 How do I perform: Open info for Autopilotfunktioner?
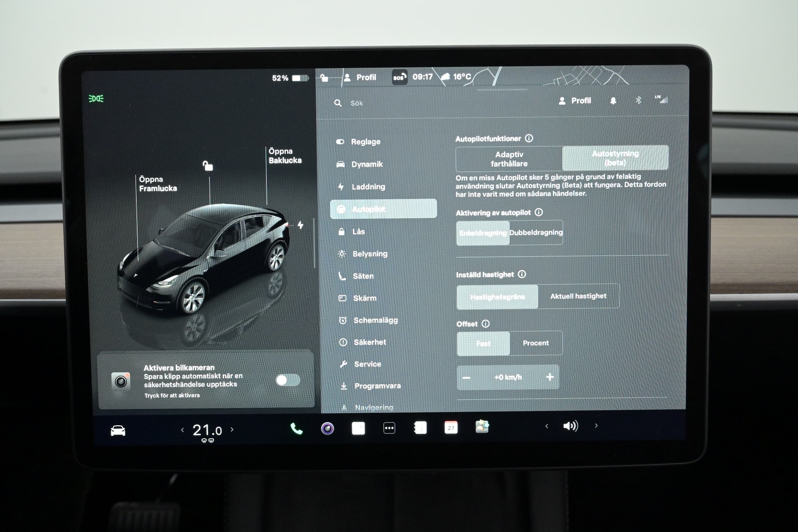tap(529, 138)
